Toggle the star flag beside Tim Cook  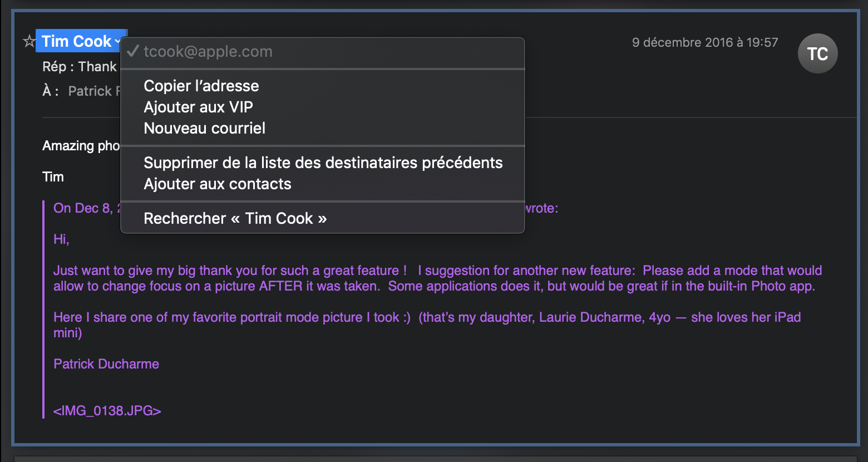[x=28, y=41]
